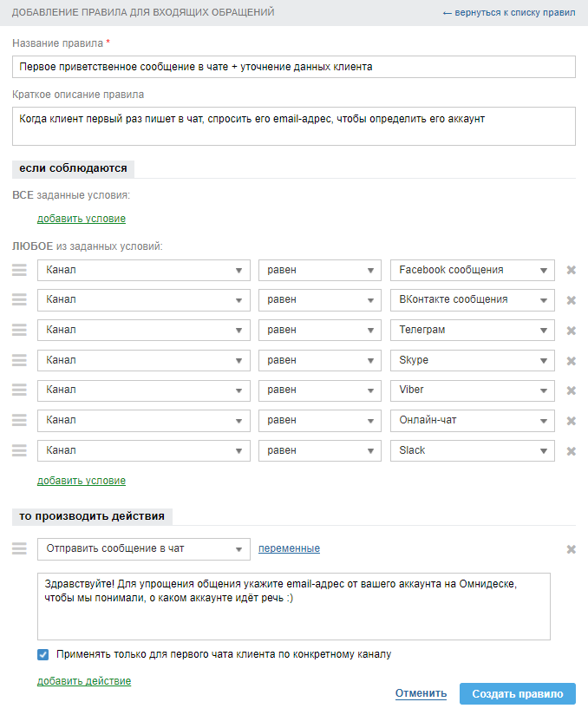Expand the Отправить сообщение в чат action dropdown
The width and height of the screenshot is (588, 715).
(x=144, y=548)
